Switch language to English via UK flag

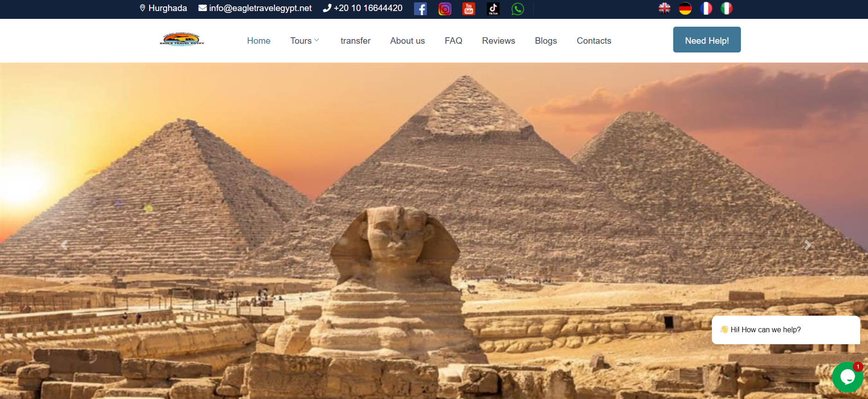click(x=664, y=8)
